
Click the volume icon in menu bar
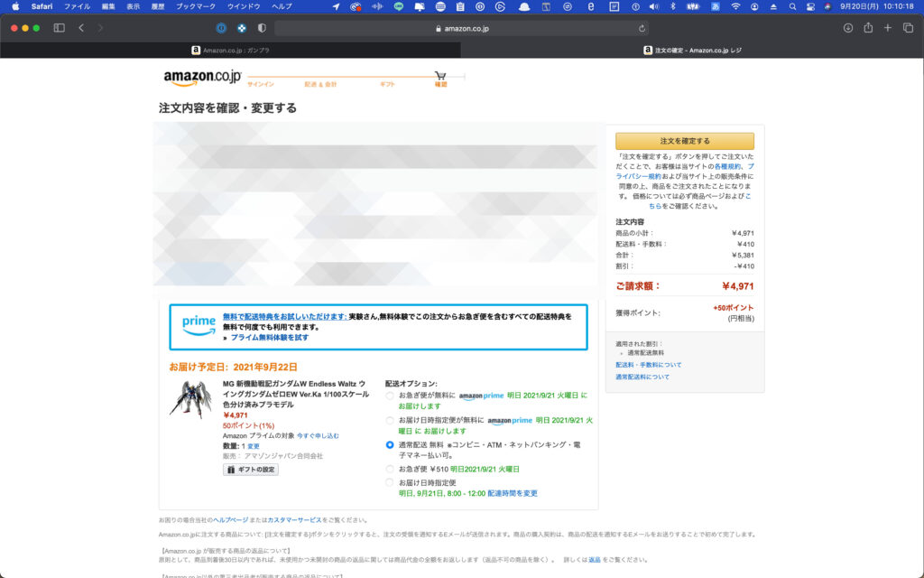653,6
